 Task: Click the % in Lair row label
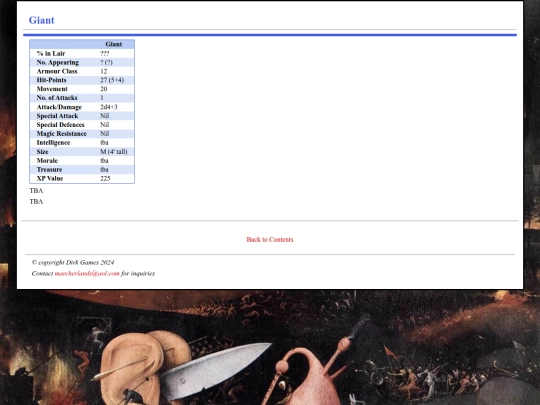tap(51, 53)
